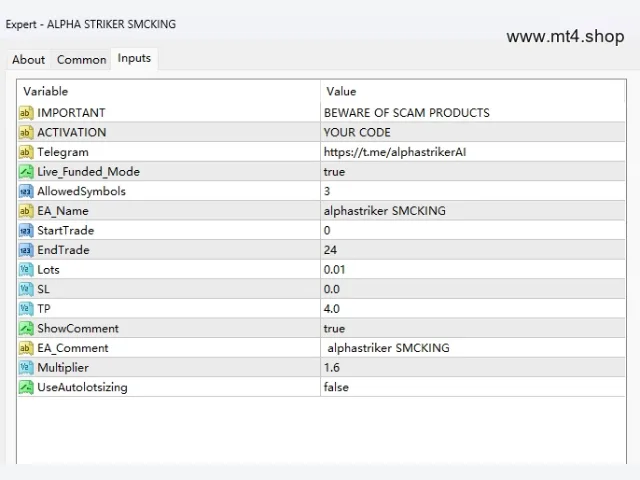Select the AllowedSymbols variable name

click(x=82, y=191)
